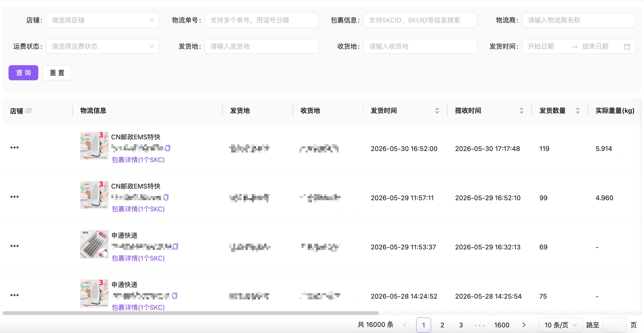Screen dimensions: 644x333
Task: Click the 查询 search button
Action: (23, 73)
